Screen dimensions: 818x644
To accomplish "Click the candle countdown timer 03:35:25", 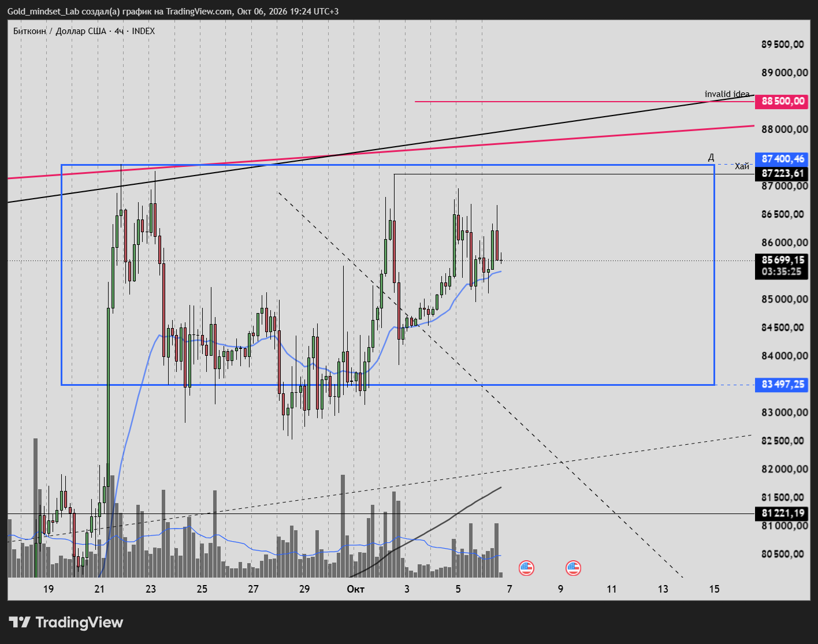I will 782,272.
